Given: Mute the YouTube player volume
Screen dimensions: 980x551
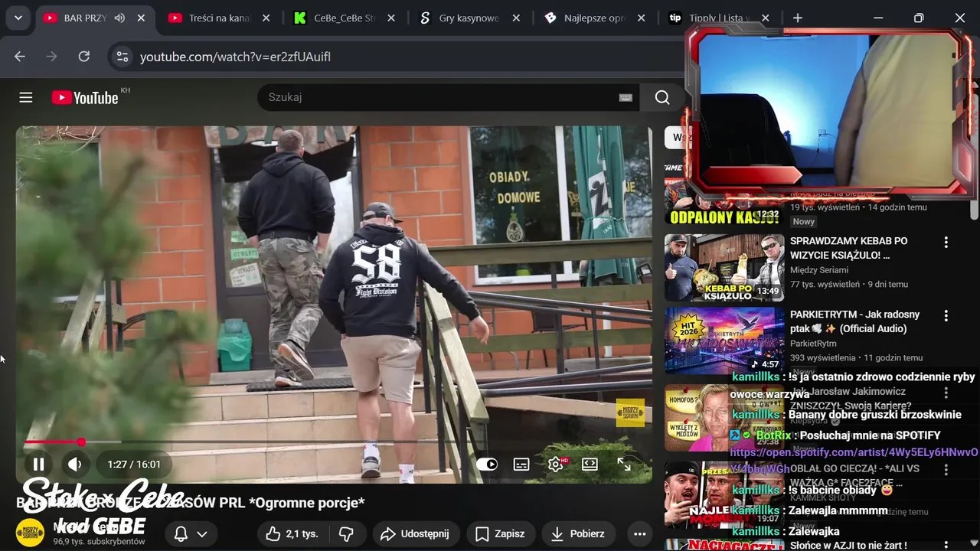Looking at the screenshot, I should point(74,464).
